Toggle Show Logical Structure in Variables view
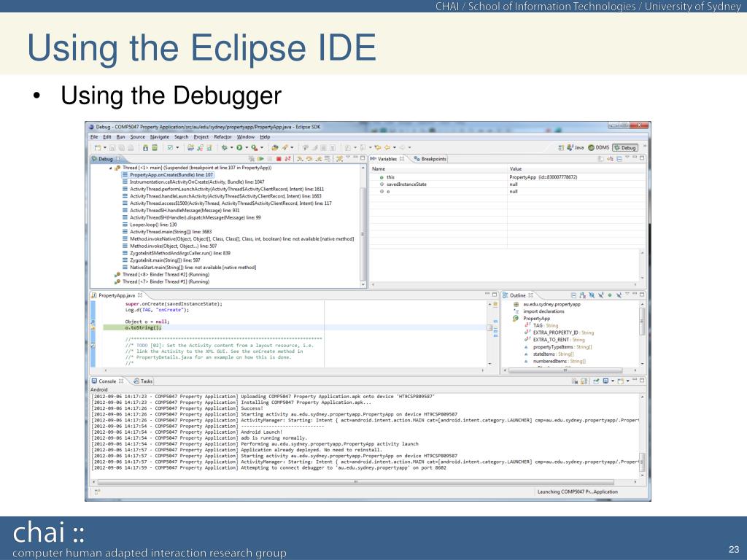The image size is (747, 560). (610, 158)
